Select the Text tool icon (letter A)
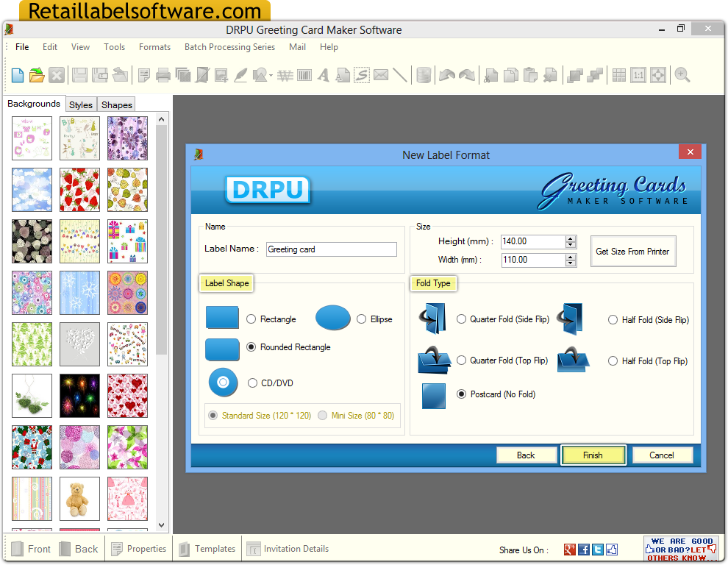728x565 pixels. click(x=322, y=74)
